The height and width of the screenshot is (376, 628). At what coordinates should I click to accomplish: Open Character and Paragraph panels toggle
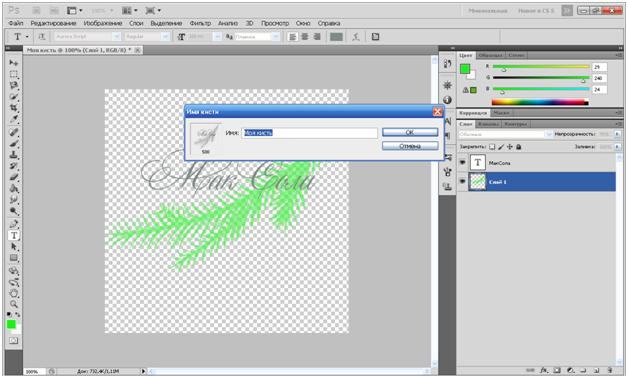tap(375, 37)
